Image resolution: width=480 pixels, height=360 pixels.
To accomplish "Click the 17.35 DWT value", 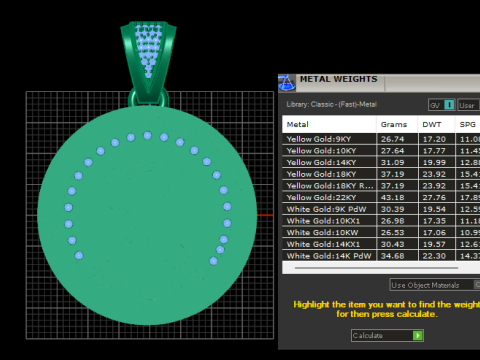I will pyautogui.click(x=434, y=221).
